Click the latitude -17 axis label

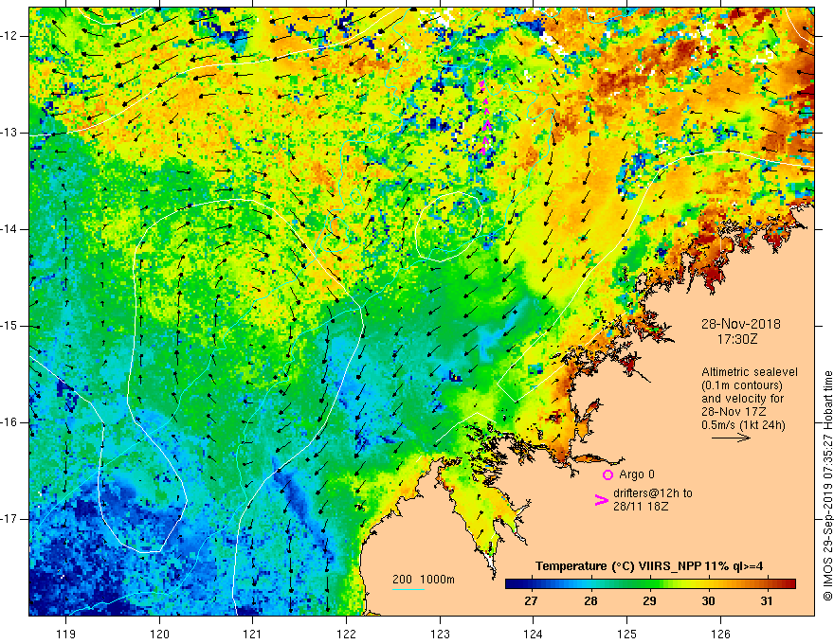point(9,519)
